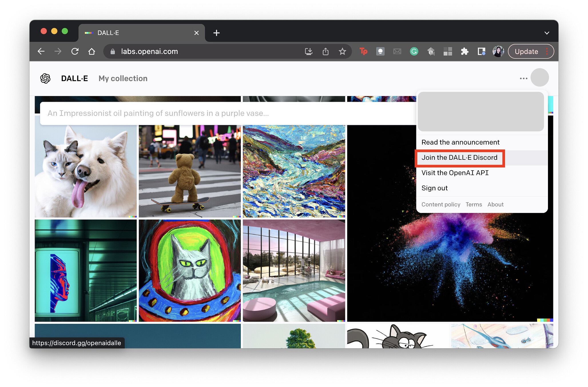Click the Typeform extension icon

(363, 51)
